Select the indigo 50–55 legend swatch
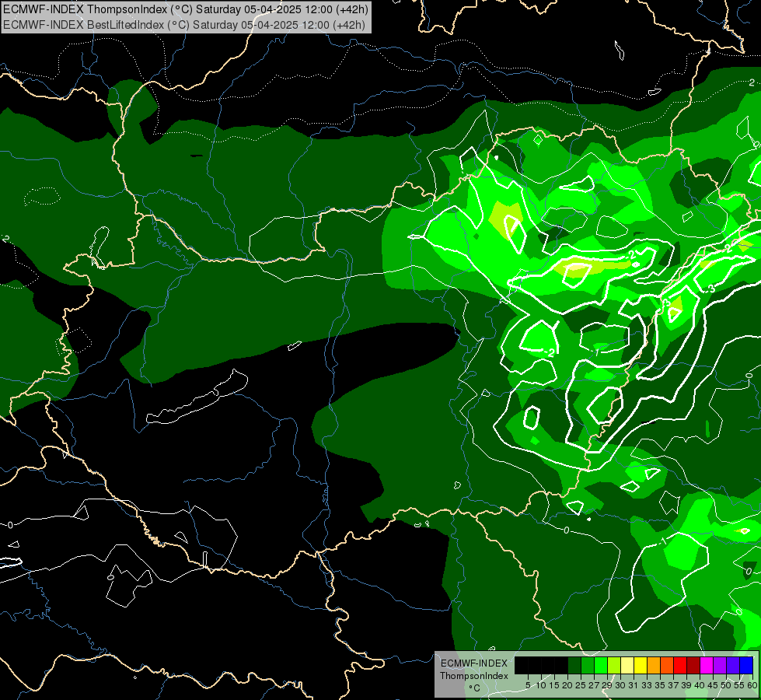This screenshot has height=700, width=761. click(733, 665)
